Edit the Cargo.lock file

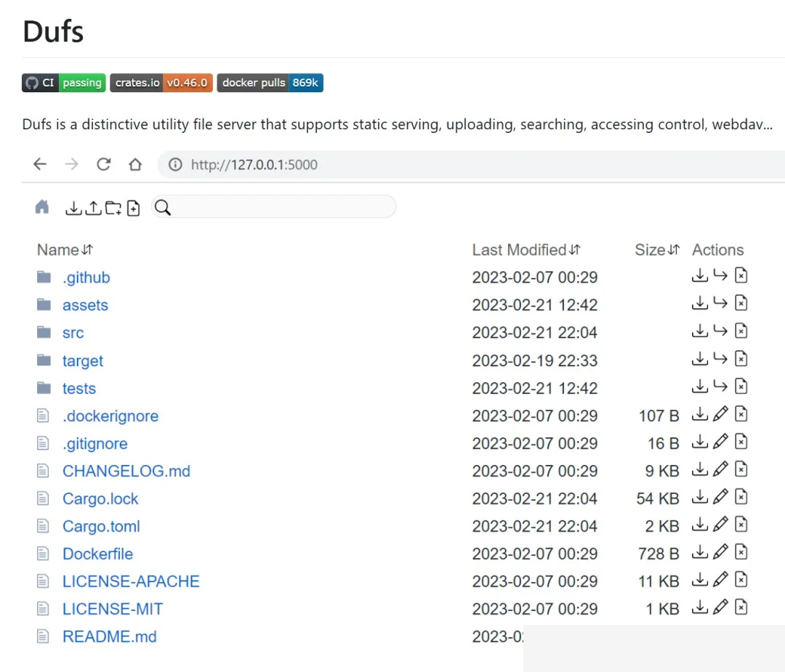(720, 496)
